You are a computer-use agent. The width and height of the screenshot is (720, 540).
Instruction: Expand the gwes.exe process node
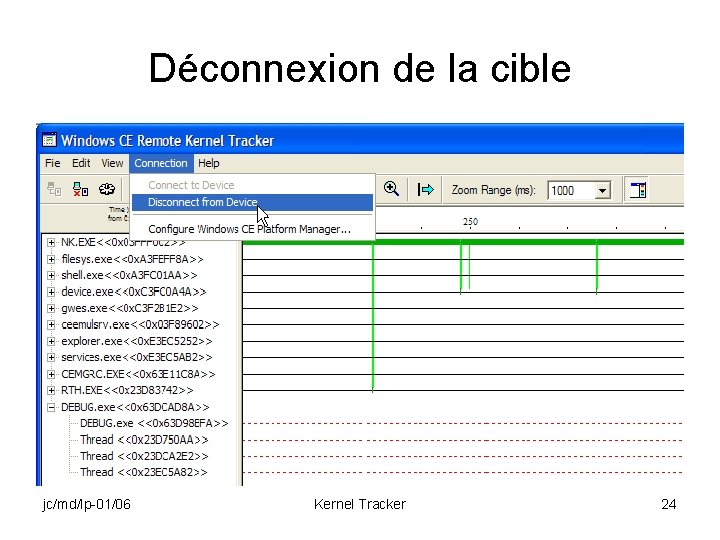(x=51, y=308)
